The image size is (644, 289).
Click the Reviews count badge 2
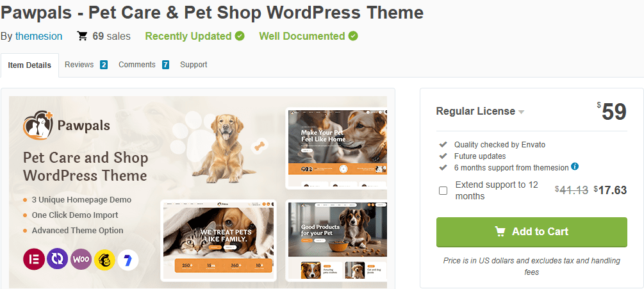(x=104, y=65)
